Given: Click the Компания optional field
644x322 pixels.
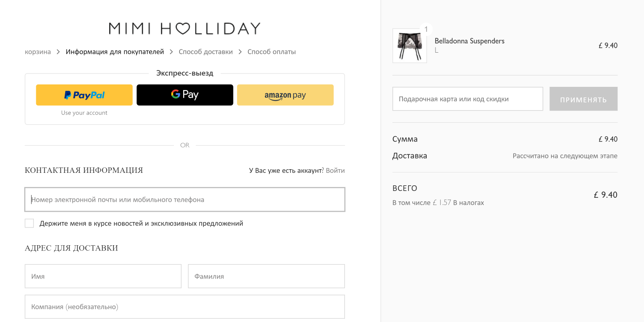Looking at the screenshot, I should pos(185,307).
